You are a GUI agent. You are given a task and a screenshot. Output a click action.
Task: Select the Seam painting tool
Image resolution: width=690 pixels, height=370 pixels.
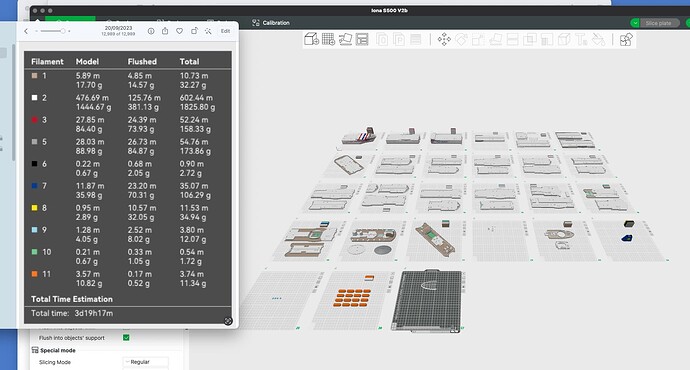564,40
